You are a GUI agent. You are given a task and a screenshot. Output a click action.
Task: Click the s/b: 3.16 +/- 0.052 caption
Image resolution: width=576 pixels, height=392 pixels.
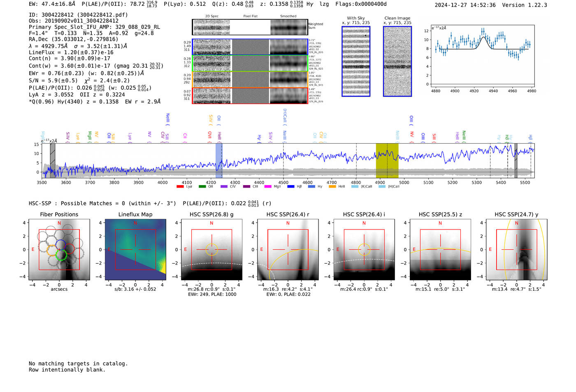pos(135,289)
